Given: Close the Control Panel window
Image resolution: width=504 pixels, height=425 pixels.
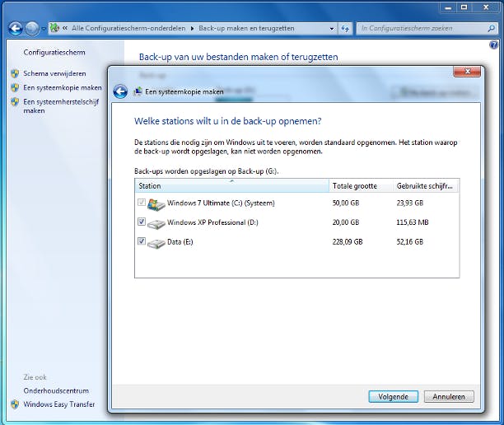Looking at the screenshot, I should (x=486, y=7).
